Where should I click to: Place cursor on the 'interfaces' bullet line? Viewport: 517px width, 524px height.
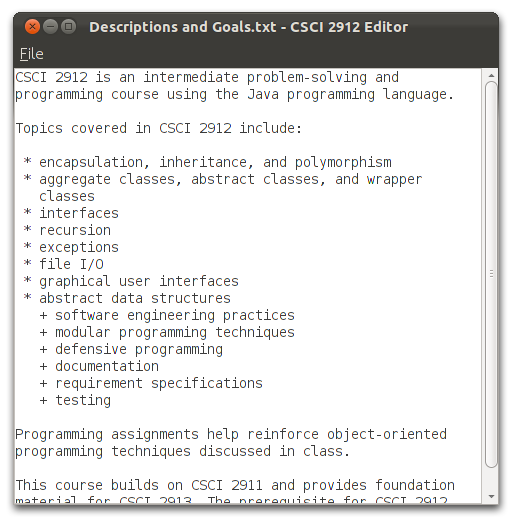click(79, 213)
